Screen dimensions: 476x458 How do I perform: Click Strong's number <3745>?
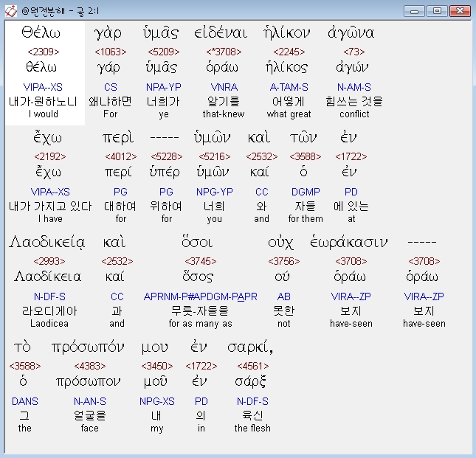tap(201, 262)
